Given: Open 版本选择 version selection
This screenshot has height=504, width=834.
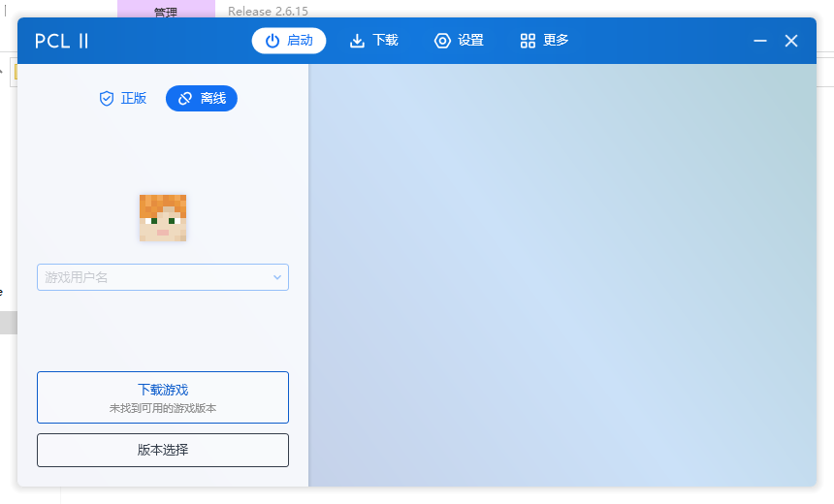Looking at the screenshot, I should point(163,451).
